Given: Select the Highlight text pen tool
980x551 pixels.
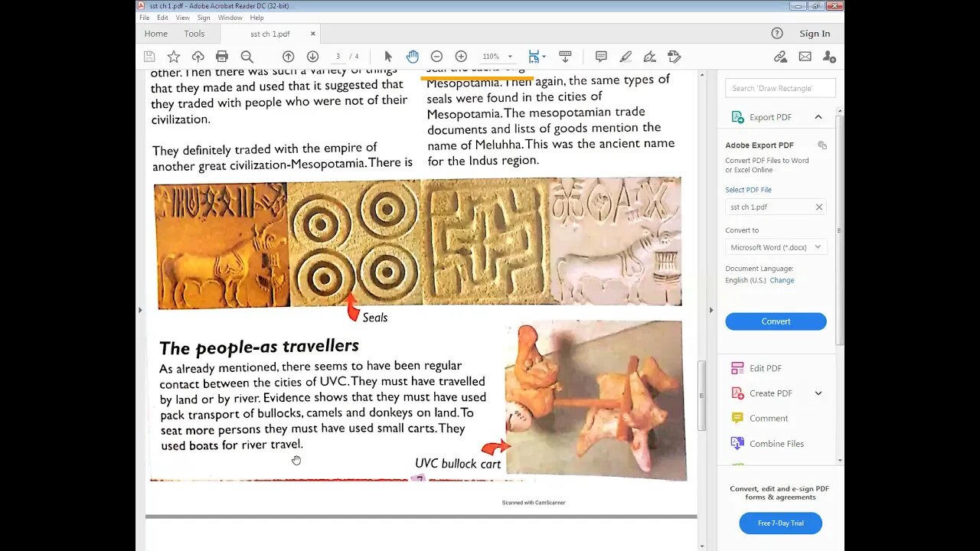Looking at the screenshot, I should click(626, 57).
